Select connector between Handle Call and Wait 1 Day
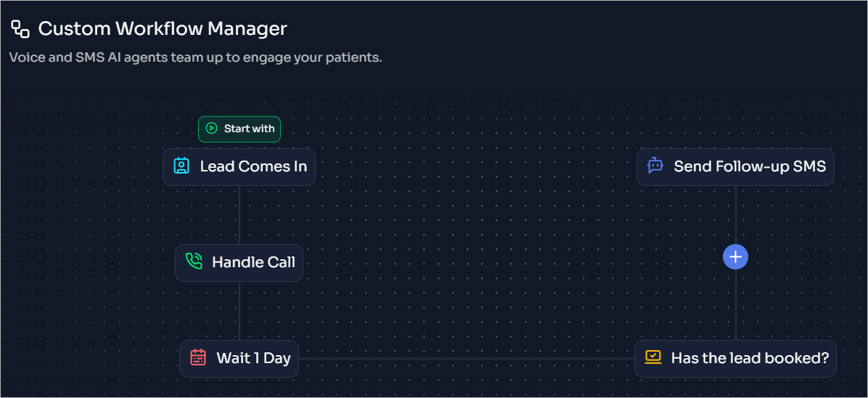 coord(239,311)
